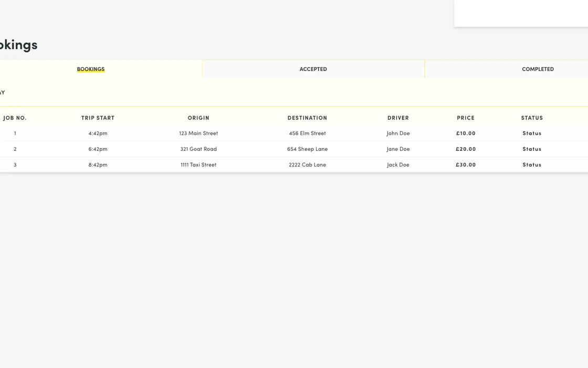Select origin 1111 Taxi Street

coord(198,165)
